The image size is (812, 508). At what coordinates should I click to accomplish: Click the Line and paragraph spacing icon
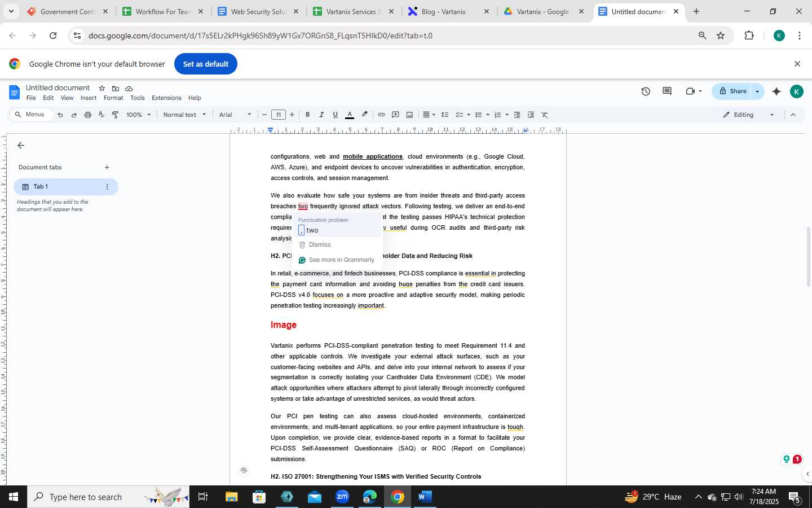(x=445, y=115)
